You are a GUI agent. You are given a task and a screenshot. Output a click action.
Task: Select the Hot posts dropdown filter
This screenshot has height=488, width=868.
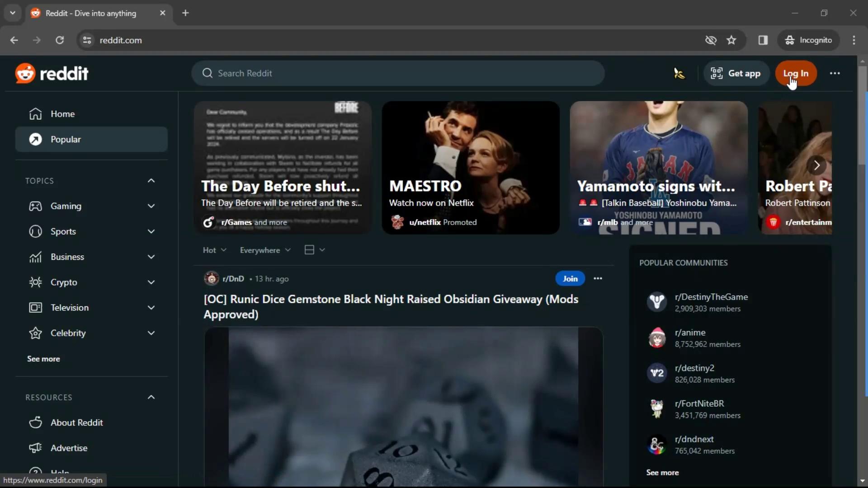[x=215, y=250]
